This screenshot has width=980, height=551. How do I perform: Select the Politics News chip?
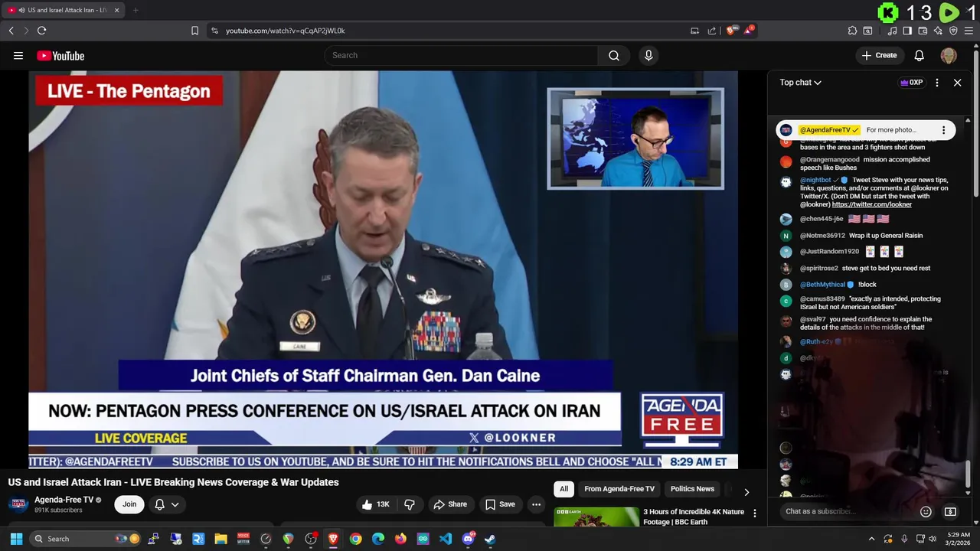click(x=692, y=489)
